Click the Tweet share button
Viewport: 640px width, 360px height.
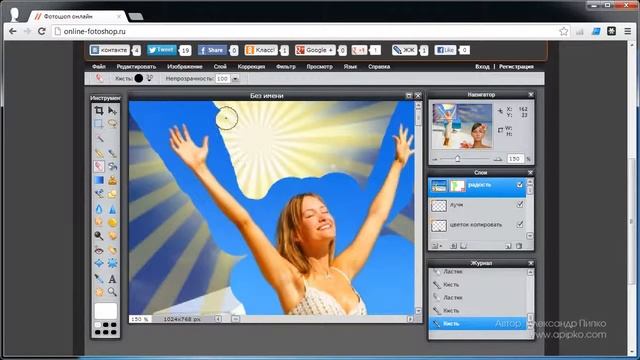pos(162,50)
